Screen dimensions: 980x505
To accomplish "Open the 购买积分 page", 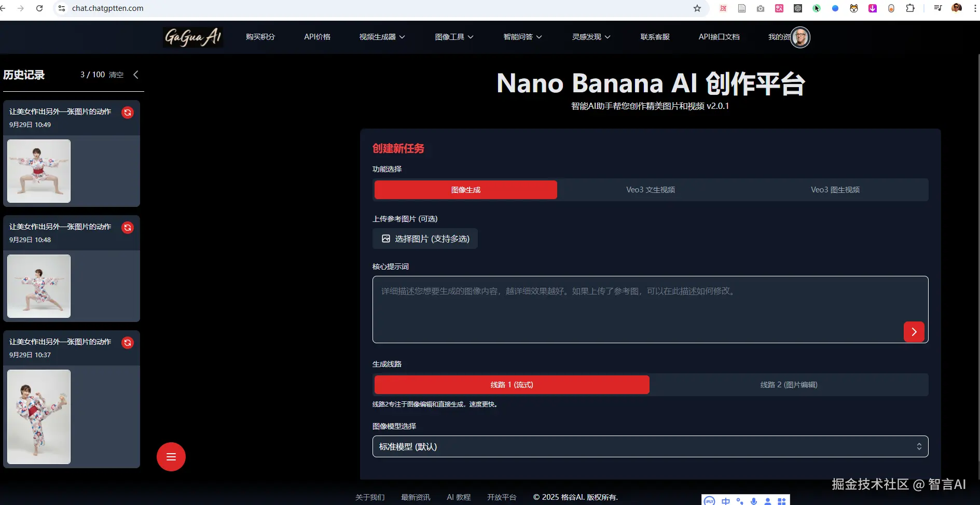I will (260, 37).
